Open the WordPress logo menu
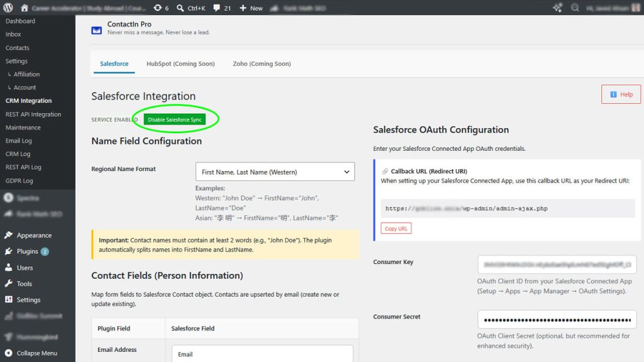The image size is (644, 362). [x=8, y=8]
